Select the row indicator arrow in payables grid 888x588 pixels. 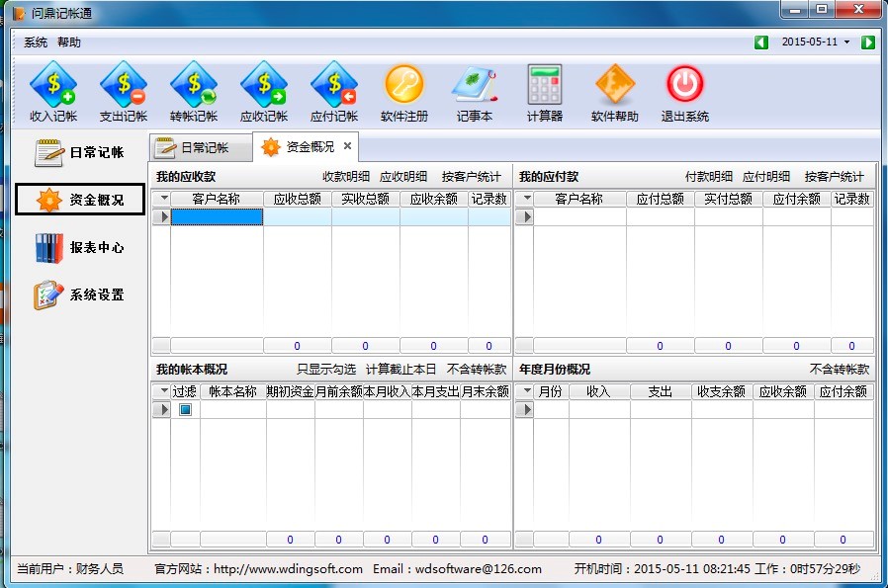pyautogui.click(x=524, y=216)
